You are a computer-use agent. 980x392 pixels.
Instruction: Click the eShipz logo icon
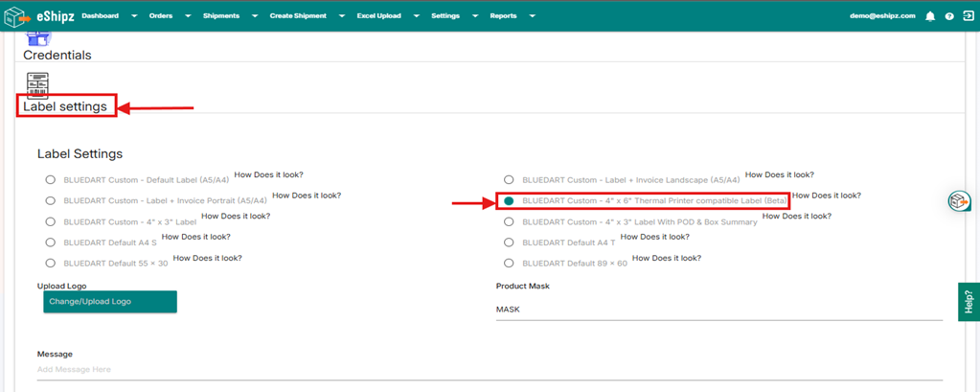17,16
